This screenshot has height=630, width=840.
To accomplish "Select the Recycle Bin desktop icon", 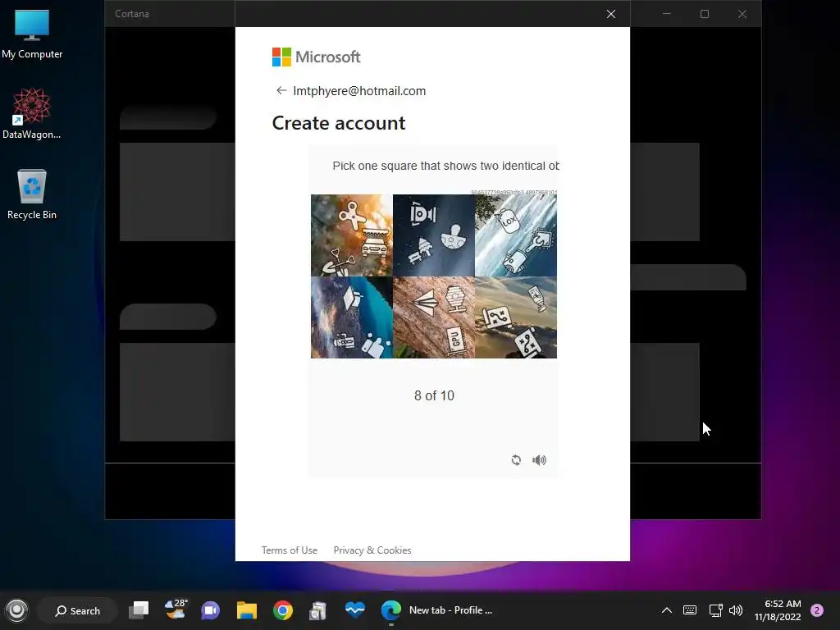I will (32, 194).
